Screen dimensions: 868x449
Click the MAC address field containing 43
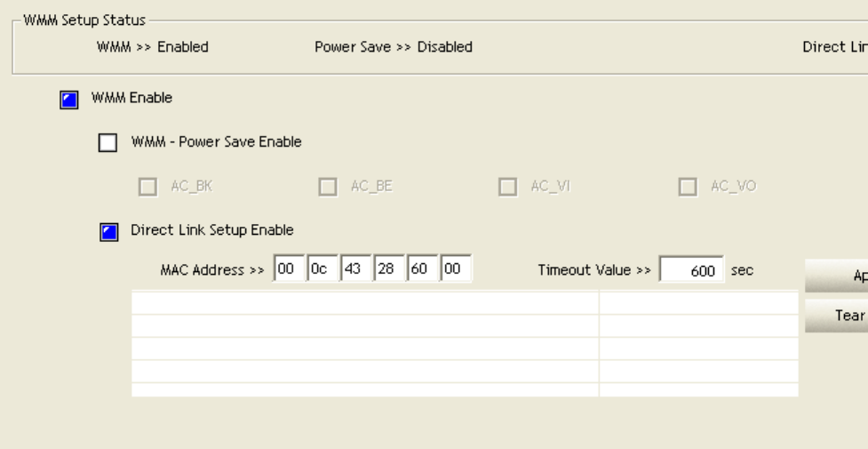(x=354, y=270)
